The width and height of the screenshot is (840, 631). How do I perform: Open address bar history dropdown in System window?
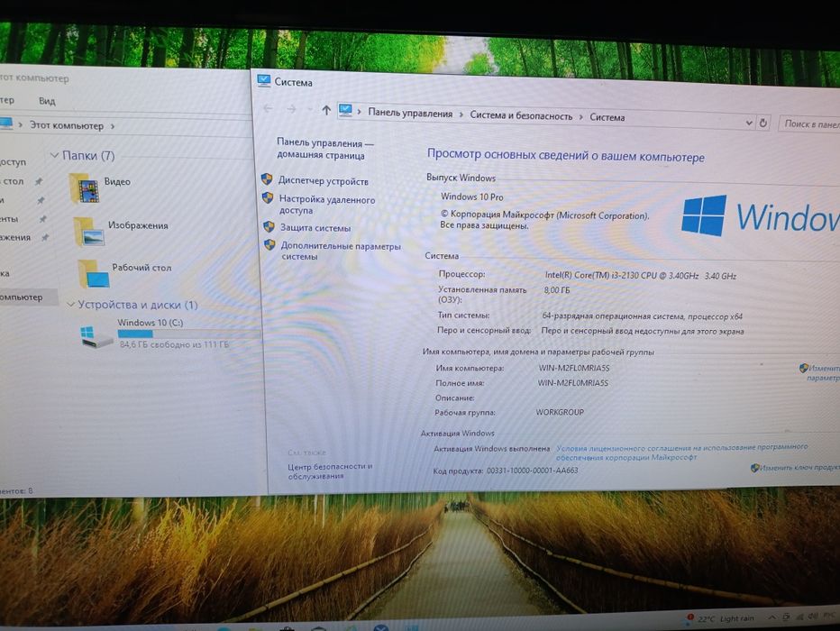click(749, 123)
